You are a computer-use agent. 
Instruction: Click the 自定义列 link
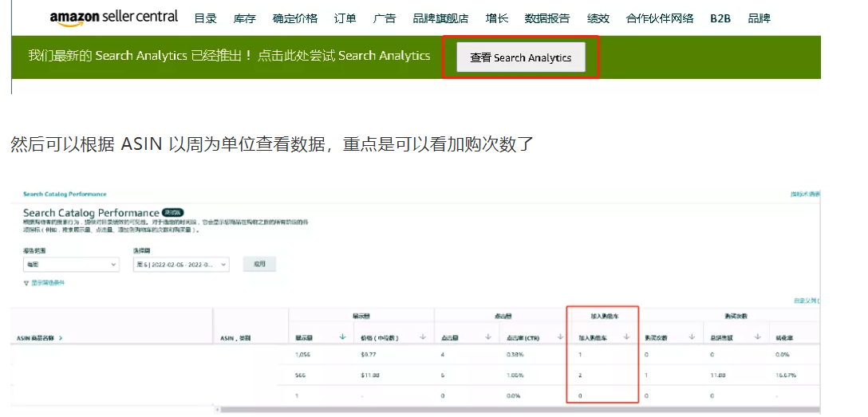click(807, 301)
